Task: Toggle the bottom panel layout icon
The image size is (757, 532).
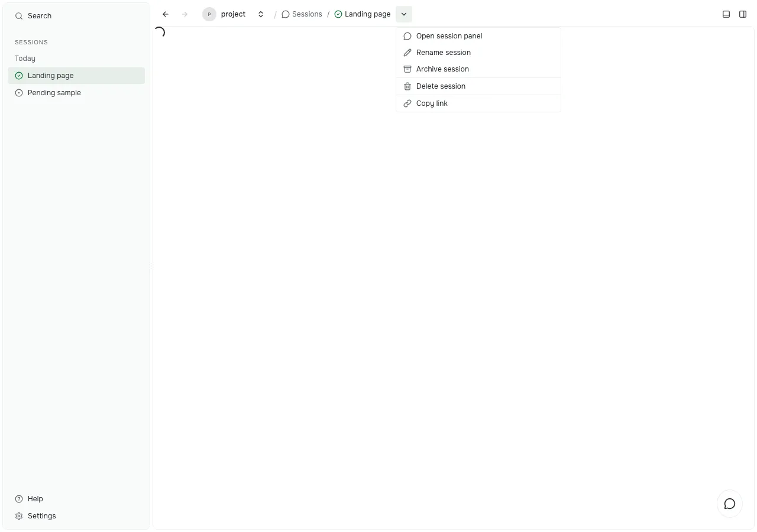Action: pos(726,14)
